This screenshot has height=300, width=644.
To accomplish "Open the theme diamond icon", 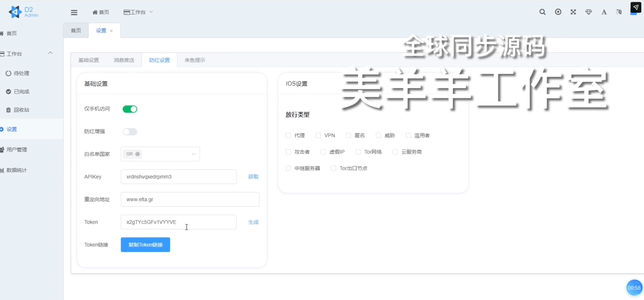I will coord(589,12).
